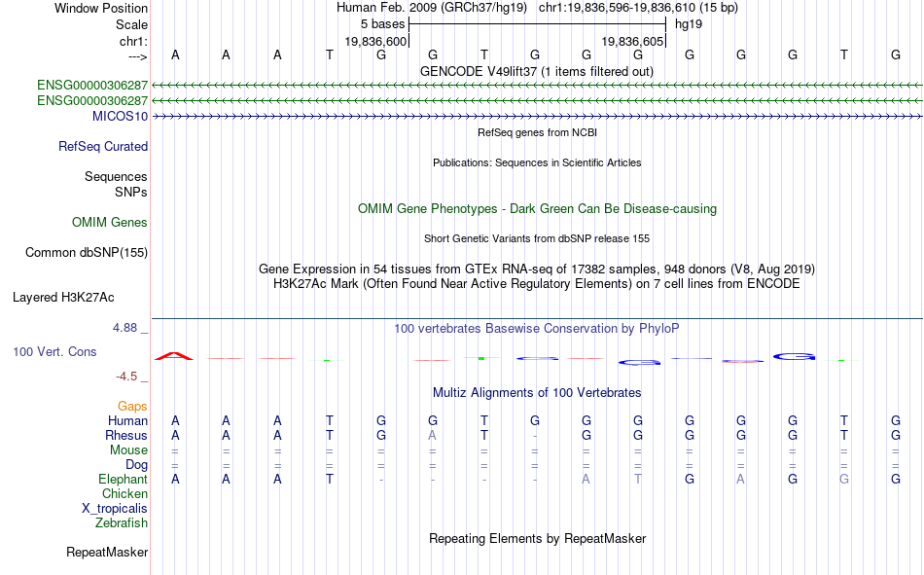Click the ---> sequence direction arrow label
The width and height of the screenshot is (924, 575).
pyautogui.click(x=137, y=56)
